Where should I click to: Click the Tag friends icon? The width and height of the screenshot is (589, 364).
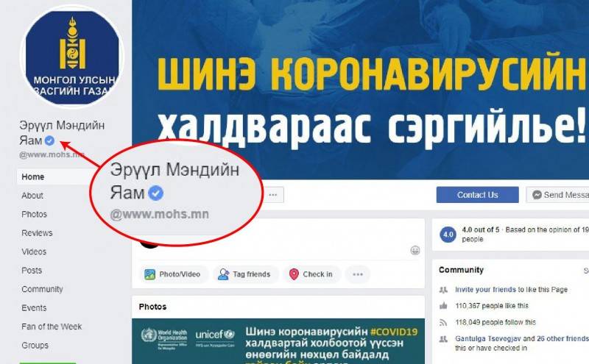[x=224, y=274]
